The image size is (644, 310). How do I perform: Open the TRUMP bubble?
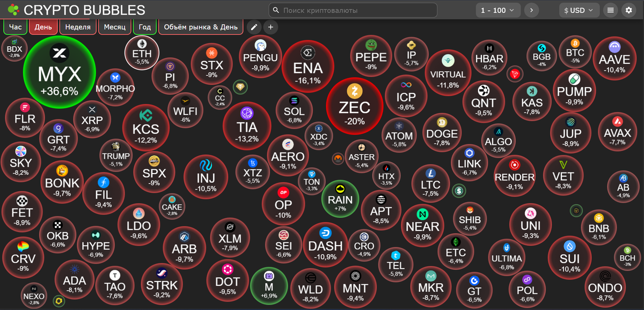(116, 154)
